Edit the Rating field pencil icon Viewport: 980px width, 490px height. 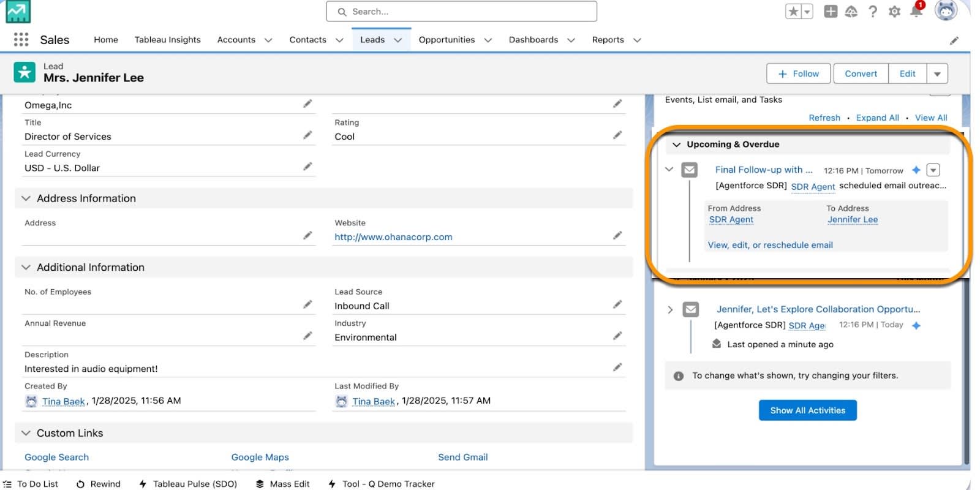click(x=617, y=135)
